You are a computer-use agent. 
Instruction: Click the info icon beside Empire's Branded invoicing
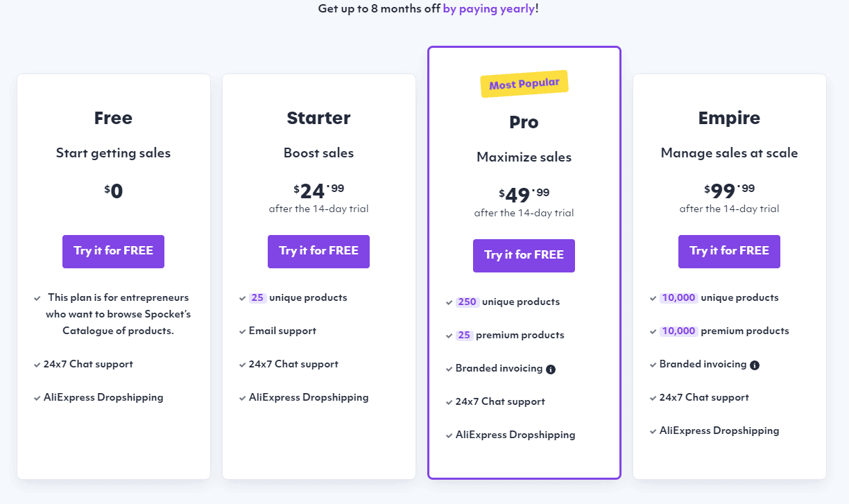(755, 365)
